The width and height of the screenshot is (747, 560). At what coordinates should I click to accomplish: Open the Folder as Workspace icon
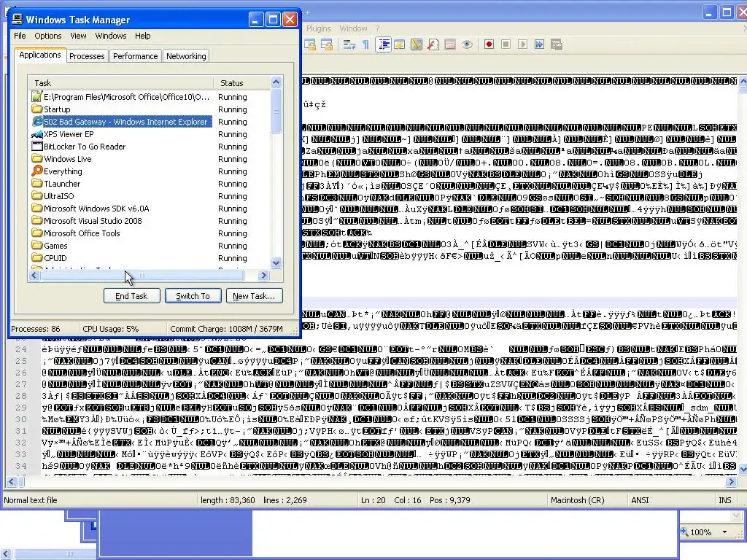[x=449, y=44]
